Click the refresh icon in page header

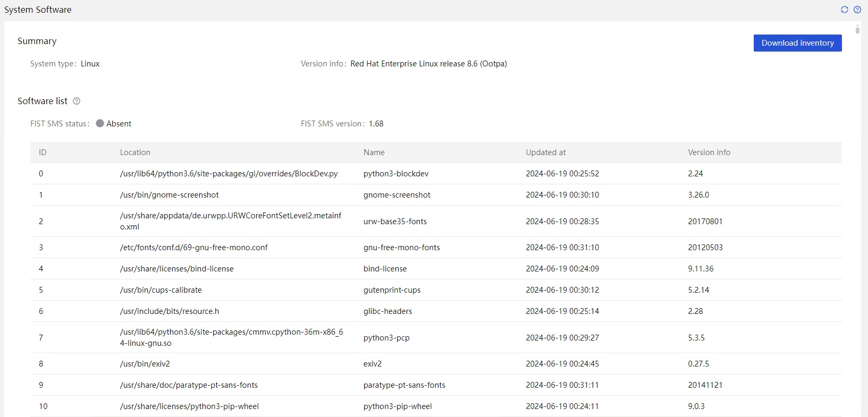(845, 10)
